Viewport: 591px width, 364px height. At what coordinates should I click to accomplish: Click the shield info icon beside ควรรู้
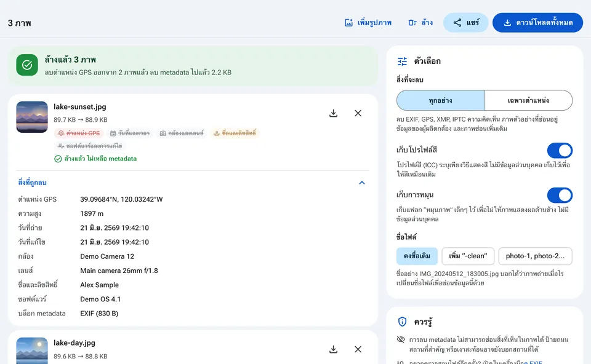[402, 322]
